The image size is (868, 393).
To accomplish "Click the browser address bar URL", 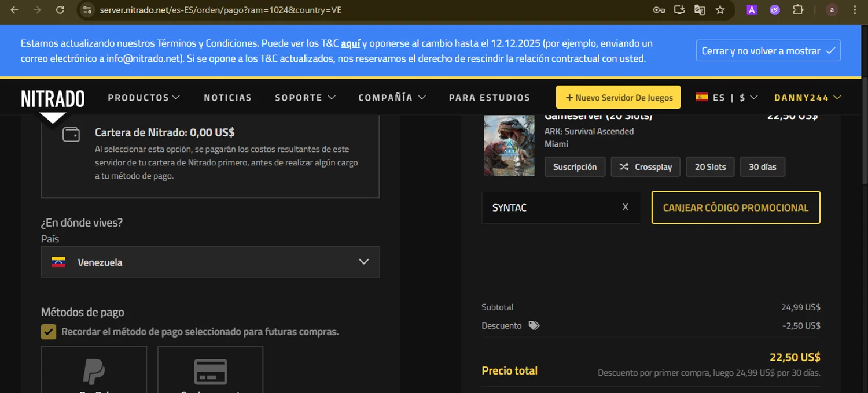I will (220, 10).
